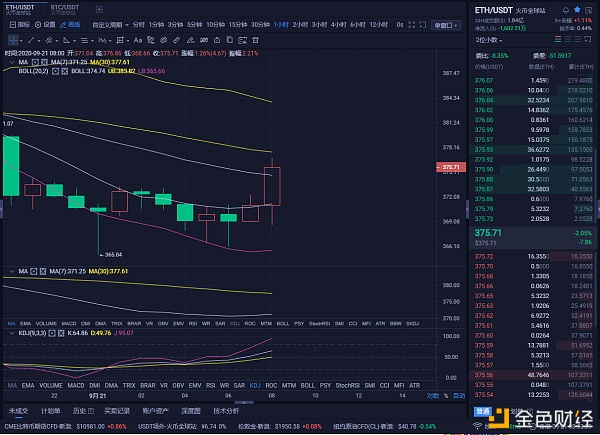The width and height of the screenshot is (600, 435).
Task: Click the grid measure tool icon
Action: pos(120,40)
